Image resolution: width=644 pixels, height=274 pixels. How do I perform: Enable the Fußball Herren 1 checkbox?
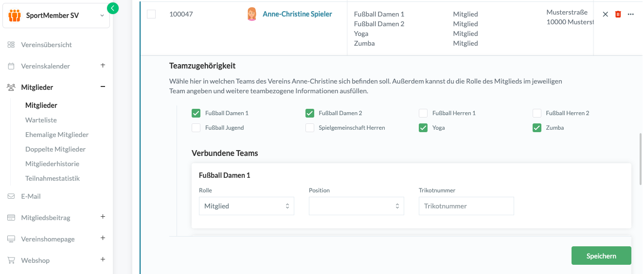[x=423, y=113]
